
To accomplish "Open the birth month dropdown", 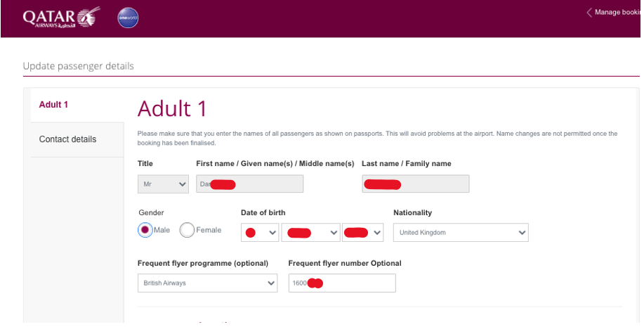I will coord(311,232).
